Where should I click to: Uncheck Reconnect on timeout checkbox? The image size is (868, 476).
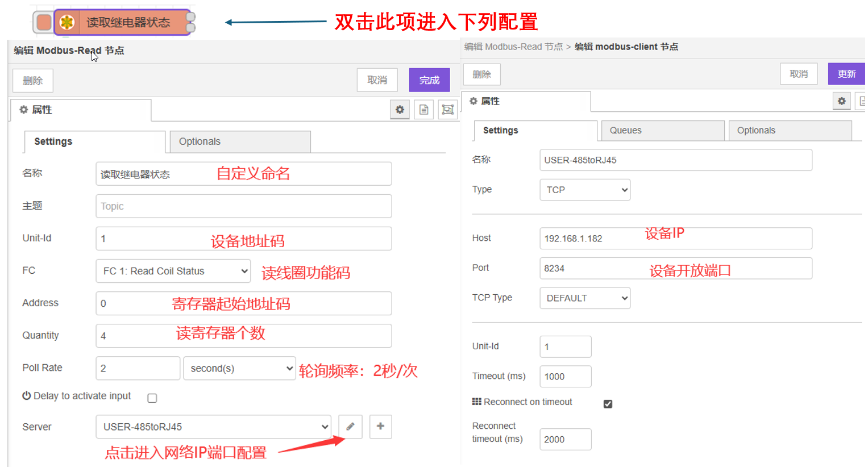coord(608,404)
